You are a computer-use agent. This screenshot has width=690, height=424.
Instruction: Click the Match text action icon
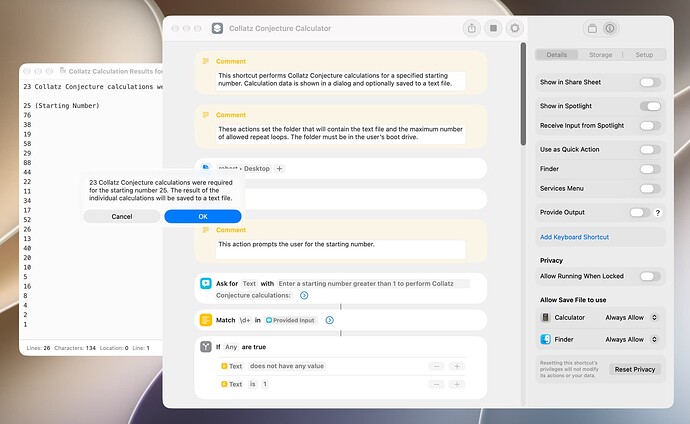coord(206,320)
